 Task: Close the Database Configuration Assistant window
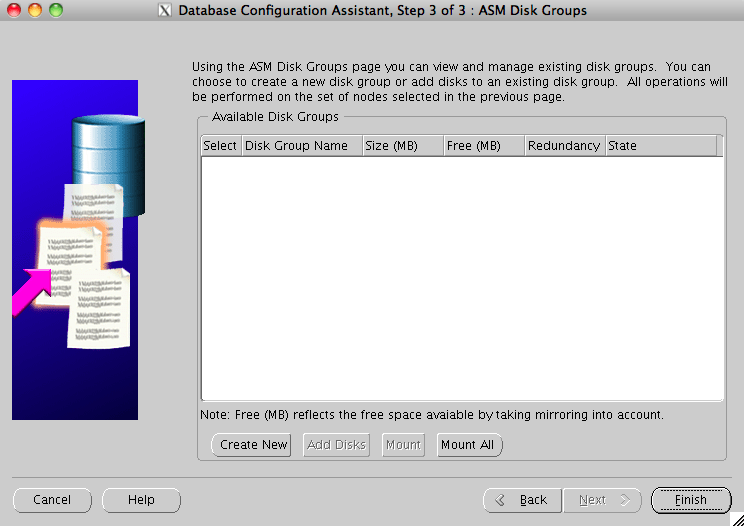[13, 10]
